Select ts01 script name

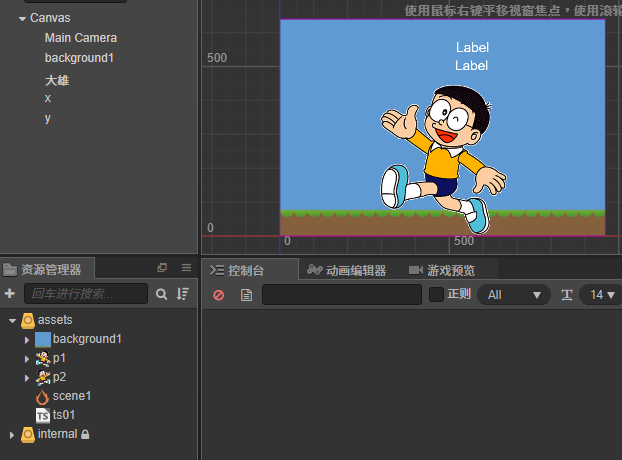click(x=64, y=415)
